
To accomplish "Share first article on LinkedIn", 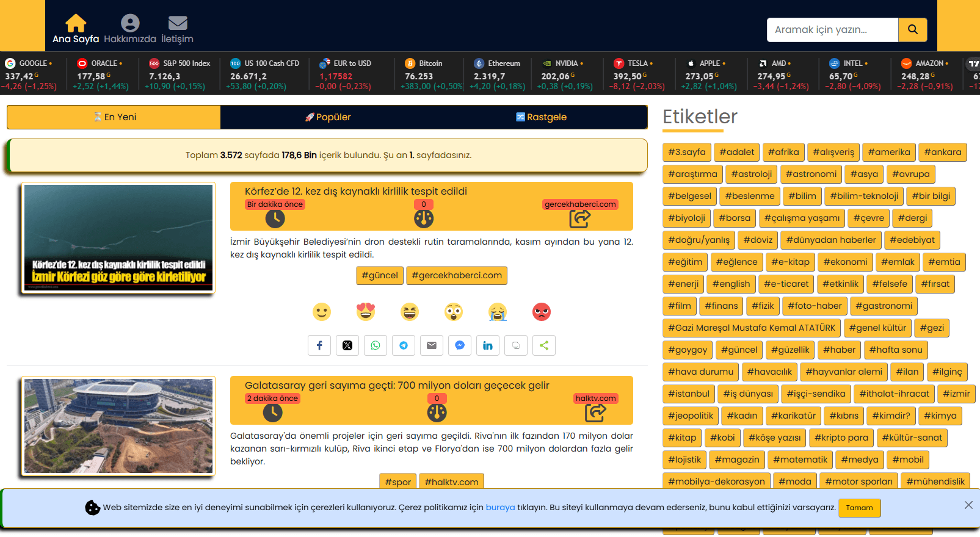I will pos(488,345).
